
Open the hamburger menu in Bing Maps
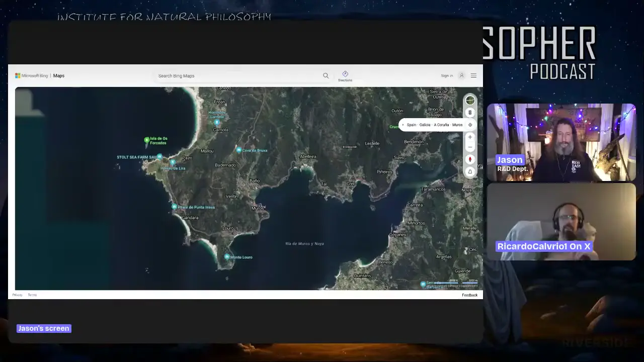473,76
